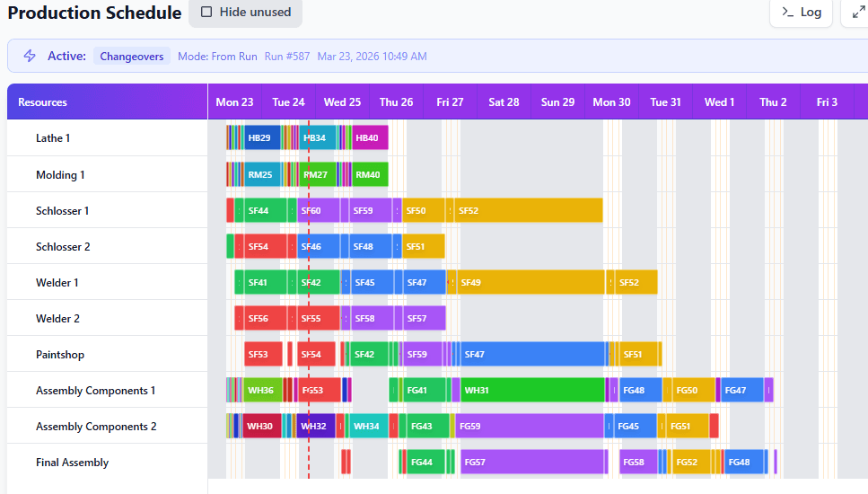The width and height of the screenshot is (868, 494).
Task: Select the Sat 28 date header
Action: [x=504, y=101]
